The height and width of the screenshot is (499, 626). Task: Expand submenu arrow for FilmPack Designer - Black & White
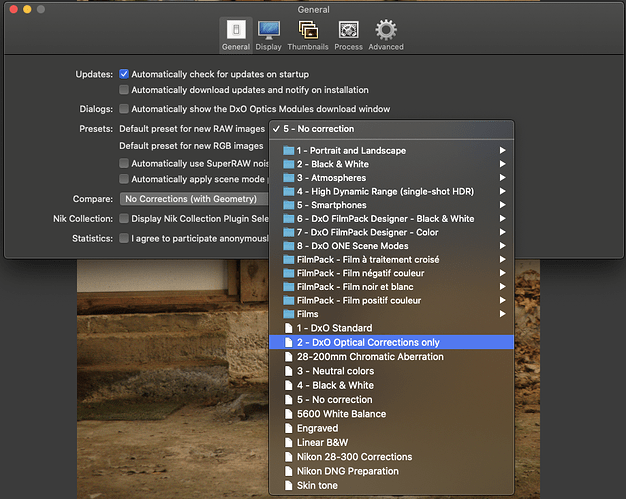tap(503, 218)
